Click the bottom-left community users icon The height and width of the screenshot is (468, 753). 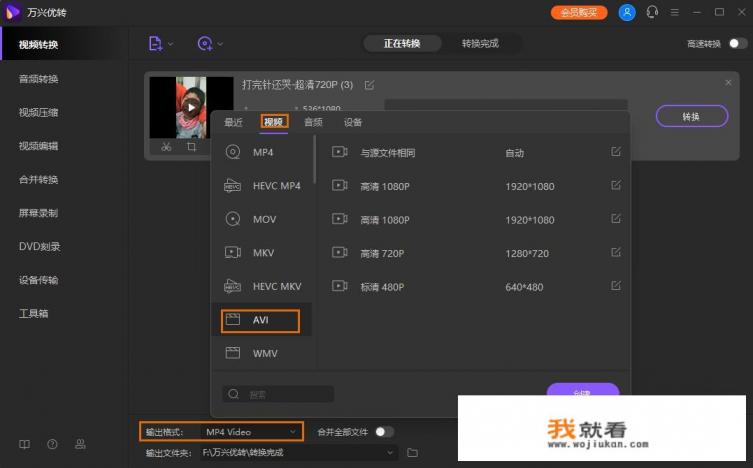pos(80,444)
